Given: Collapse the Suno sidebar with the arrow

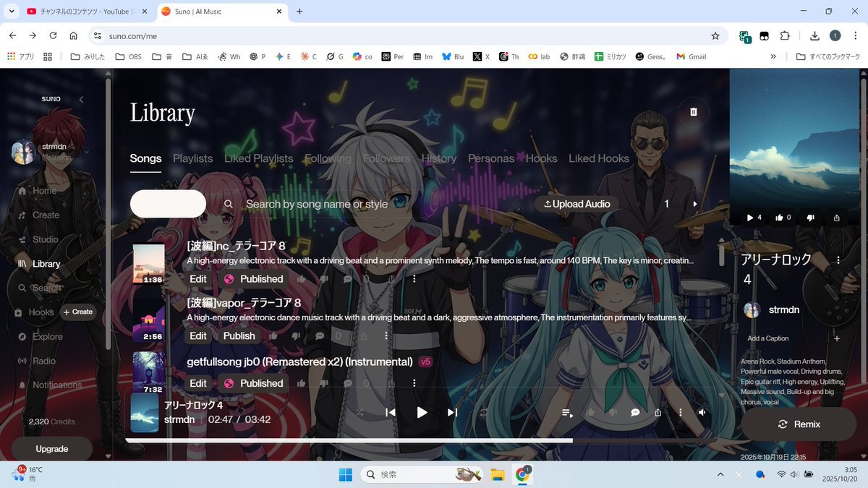Looking at the screenshot, I should [x=81, y=99].
